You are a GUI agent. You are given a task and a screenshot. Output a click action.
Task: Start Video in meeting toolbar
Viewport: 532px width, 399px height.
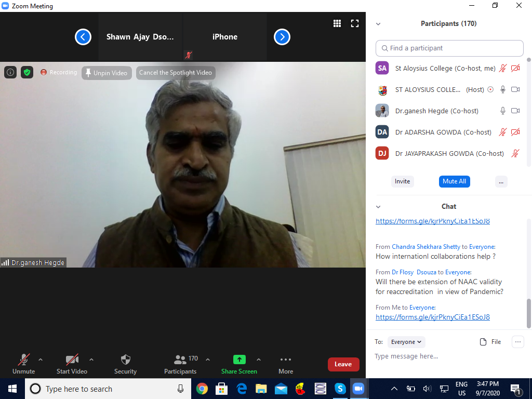tap(72, 364)
